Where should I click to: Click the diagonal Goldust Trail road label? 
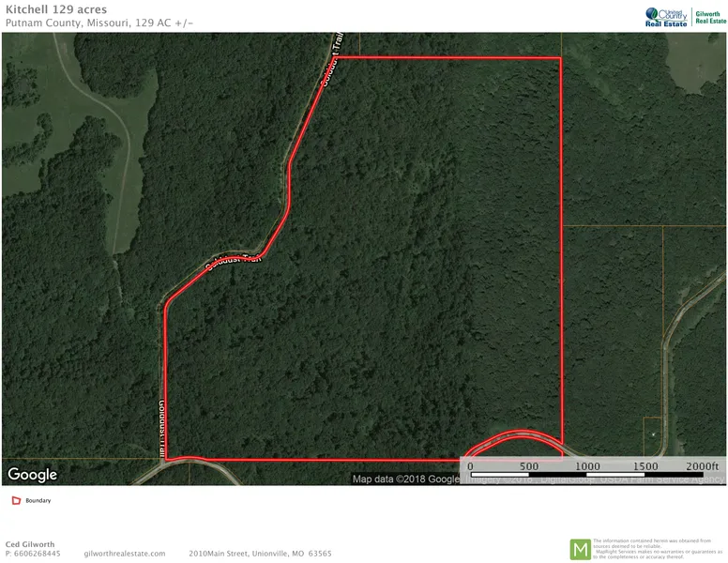[x=232, y=259]
